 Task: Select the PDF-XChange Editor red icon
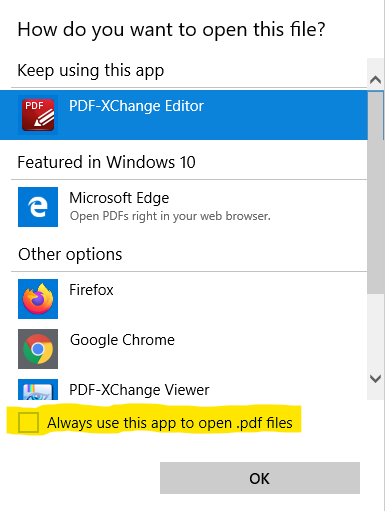coord(38,115)
